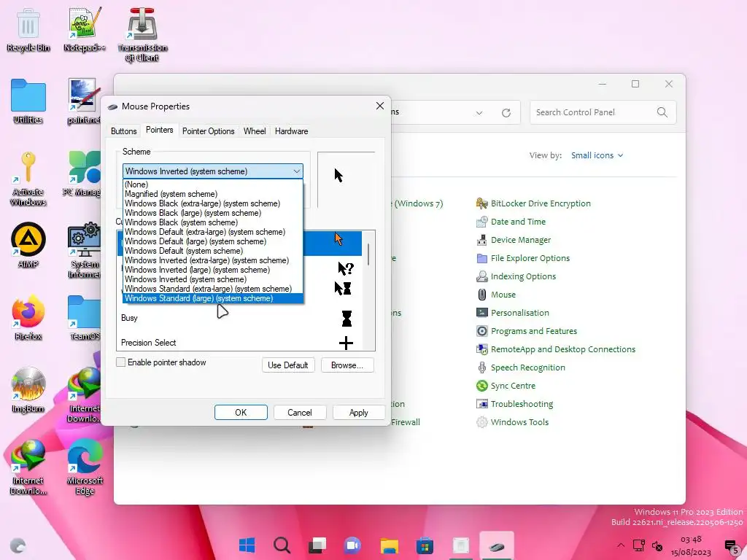The image size is (747, 560).
Task: Click the Sync Centre icon
Action: pyautogui.click(x=481, y=386)
